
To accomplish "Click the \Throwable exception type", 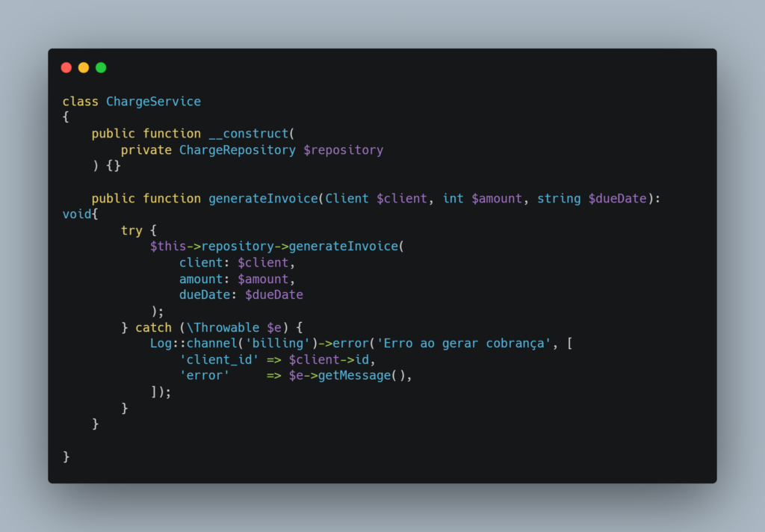I will click(x=223, y=327).
